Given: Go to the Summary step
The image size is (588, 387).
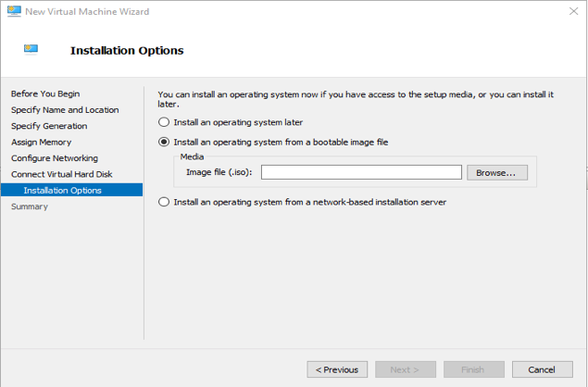Looking at the screenshot, I should point(30,206).
